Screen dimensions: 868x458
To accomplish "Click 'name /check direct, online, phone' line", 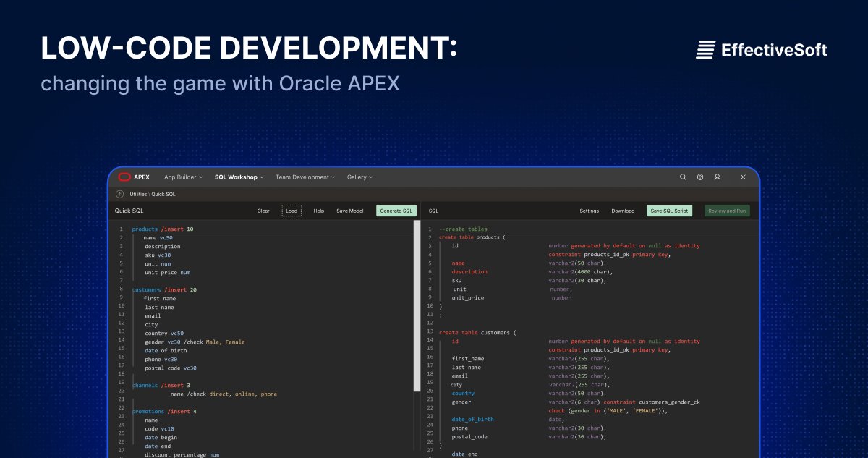I will (x=224, y=394).
